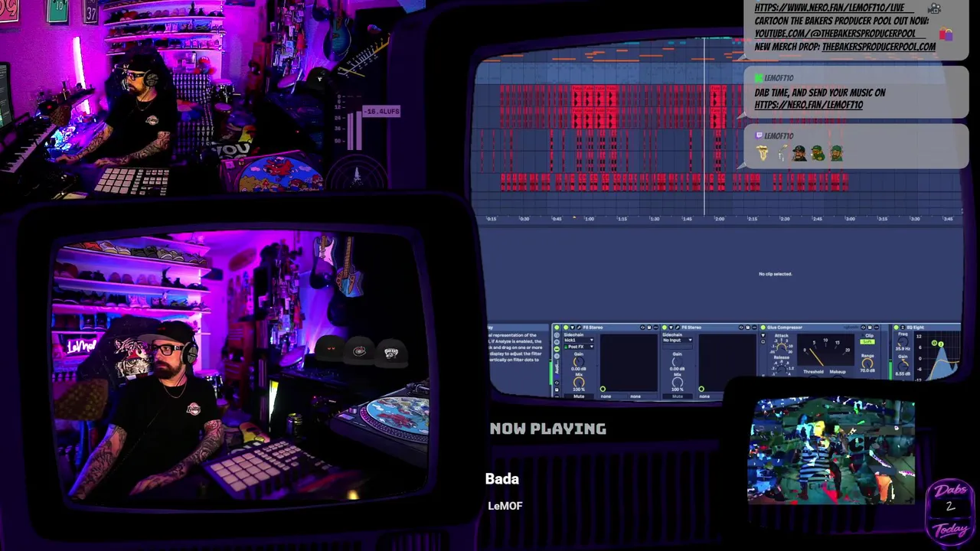The image size is (980, 551).
Task: Toggle the EQ Eight device activator
Action: 896,328
